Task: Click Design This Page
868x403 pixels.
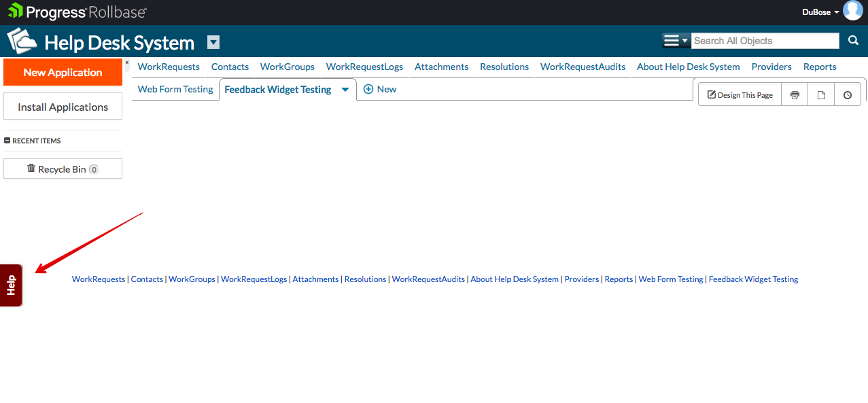Action: click(x=740, y=95)
